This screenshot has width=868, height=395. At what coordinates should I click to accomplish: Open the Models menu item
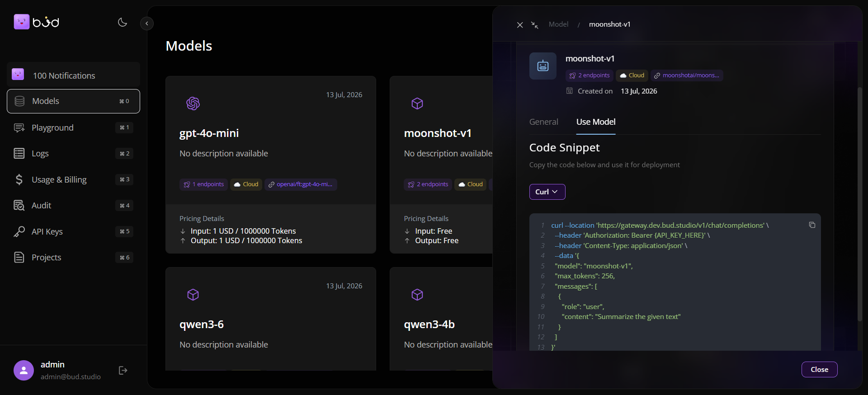73,101
